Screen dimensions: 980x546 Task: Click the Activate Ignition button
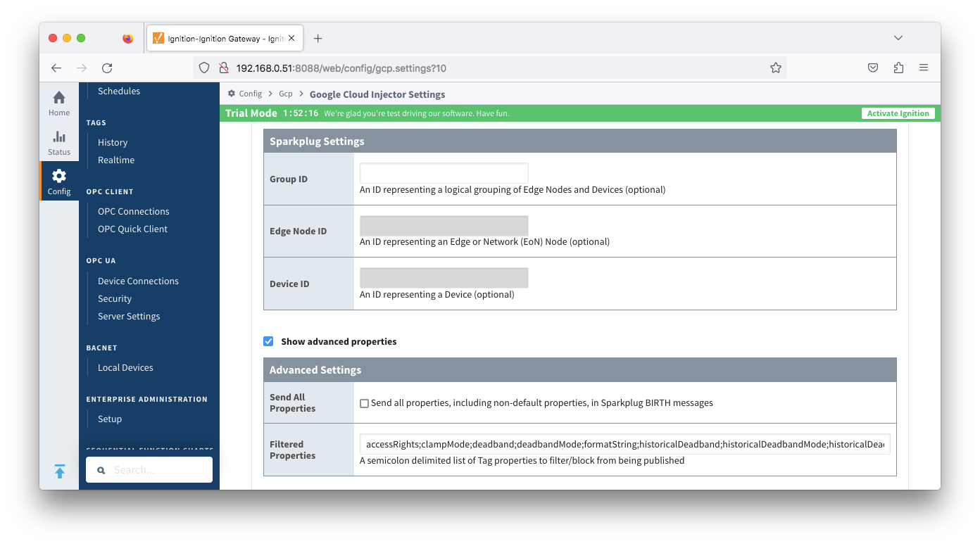click(x=898, y=113)
